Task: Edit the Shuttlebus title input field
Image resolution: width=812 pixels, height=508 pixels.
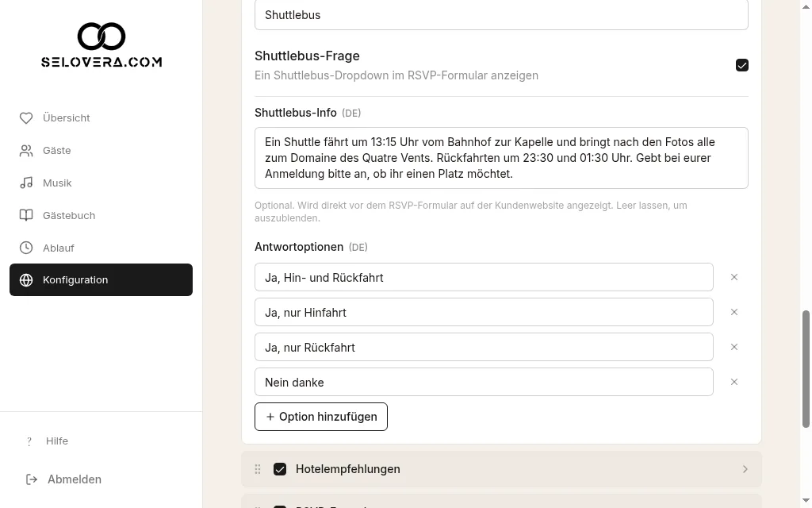Action: [x=501, y=15]
